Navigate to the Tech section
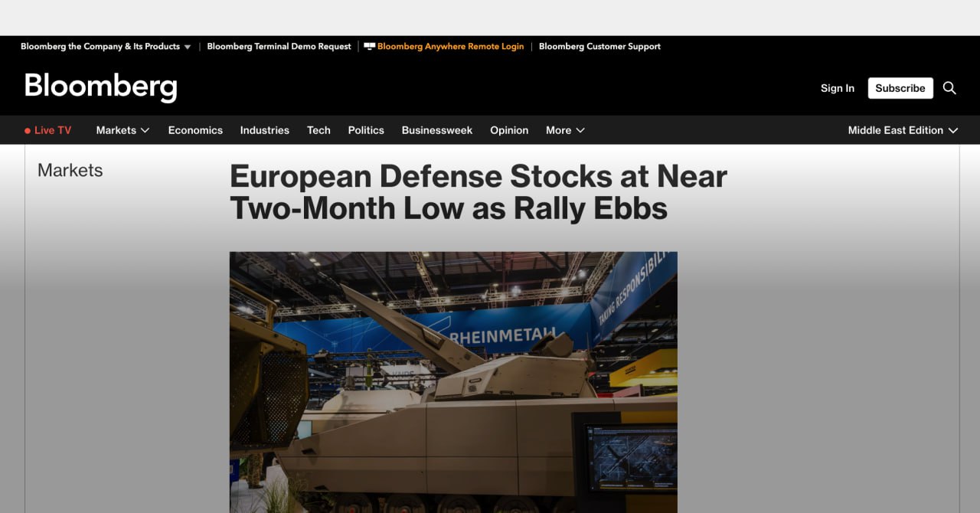Screen dimensions: 980x513 [318, 130]
